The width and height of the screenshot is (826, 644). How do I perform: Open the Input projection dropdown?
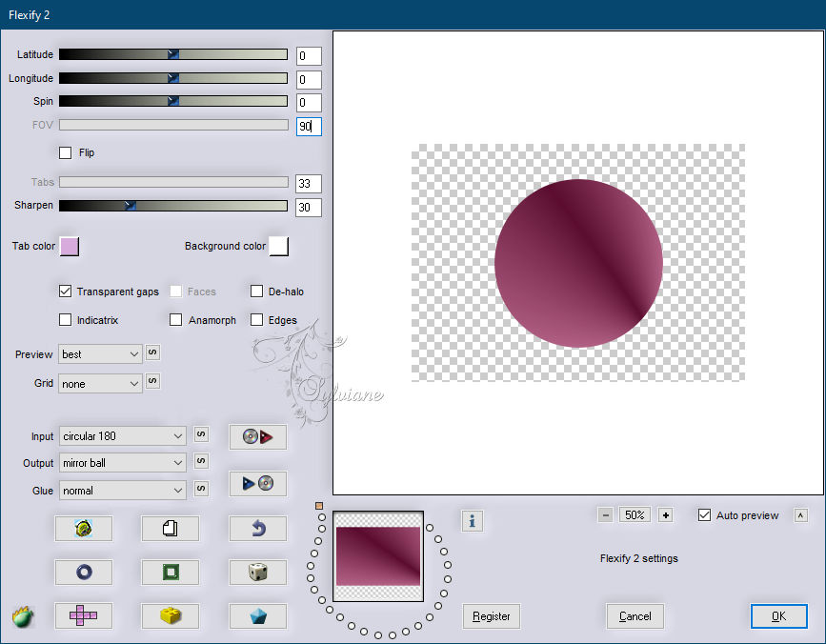[123, 436]
